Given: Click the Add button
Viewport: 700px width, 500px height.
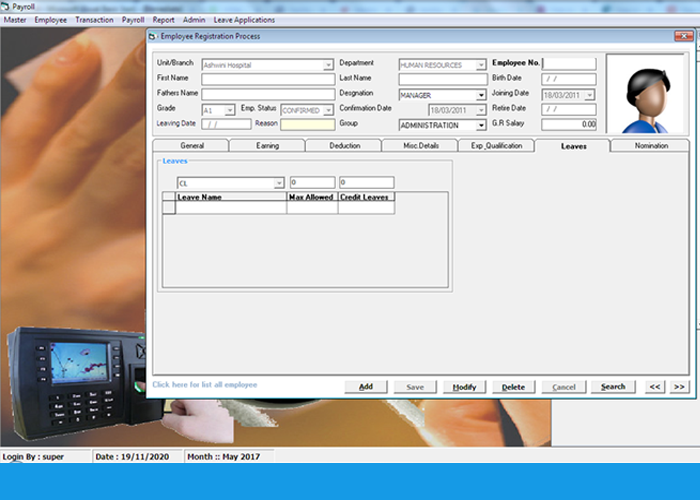Looking at the screenshot, I should 366,387.
